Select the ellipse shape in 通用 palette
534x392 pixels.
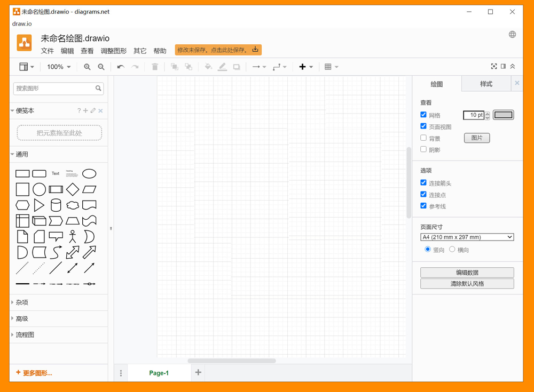[89, 173]
